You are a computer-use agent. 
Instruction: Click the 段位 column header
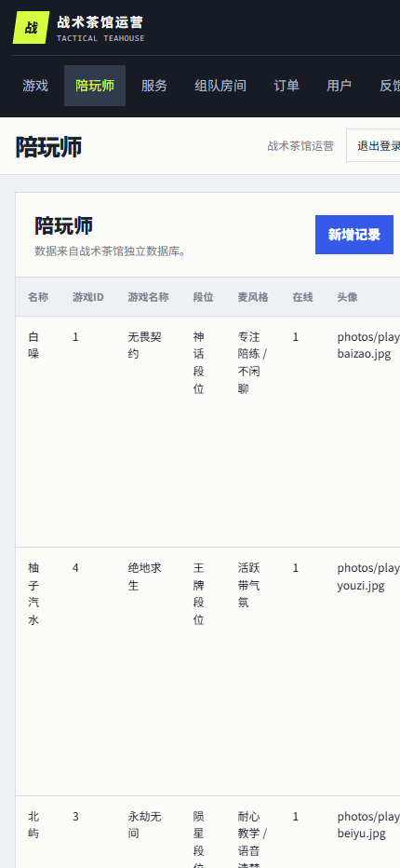pyautogui.click(x=203, y=297)
